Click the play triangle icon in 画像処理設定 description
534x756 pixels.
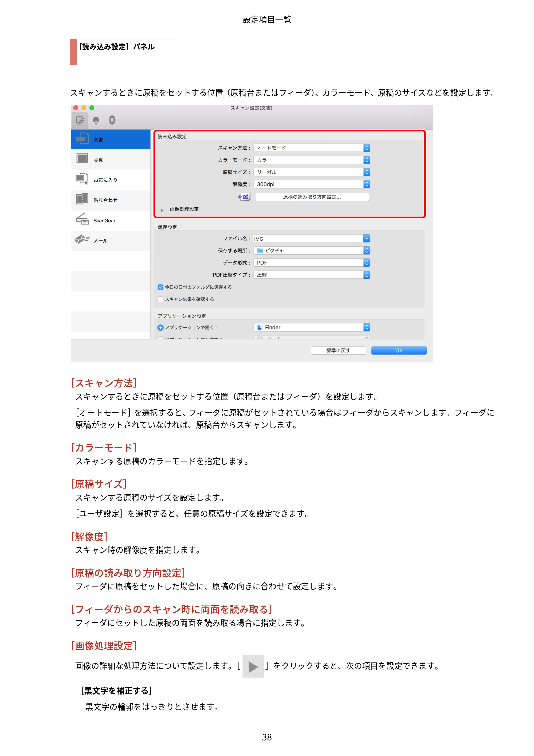(253, 666)
